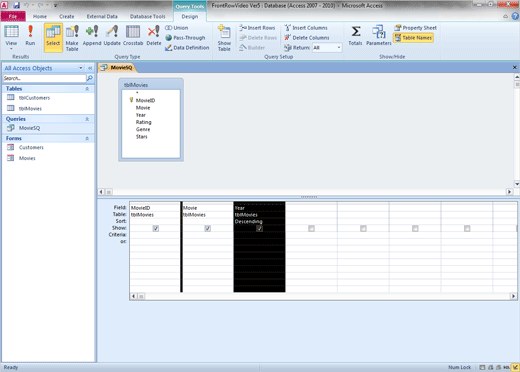
Task: Uncheck Show box for Movie column
Action: (207, 228)
